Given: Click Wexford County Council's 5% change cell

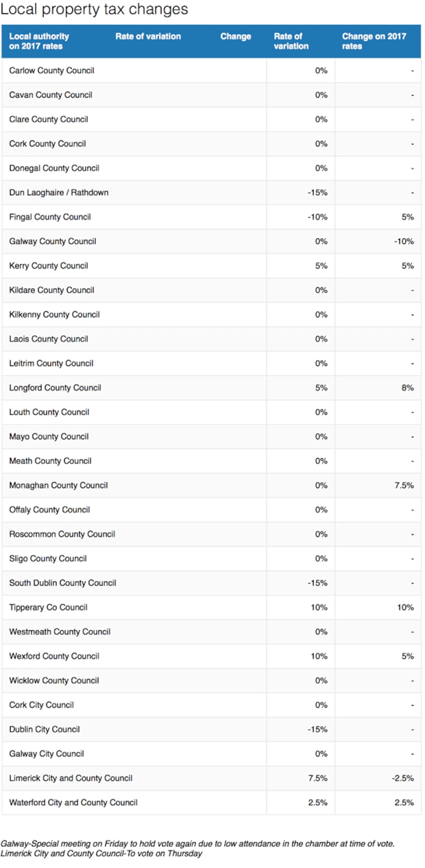Looking at the screenshot, I should (407, 656).
